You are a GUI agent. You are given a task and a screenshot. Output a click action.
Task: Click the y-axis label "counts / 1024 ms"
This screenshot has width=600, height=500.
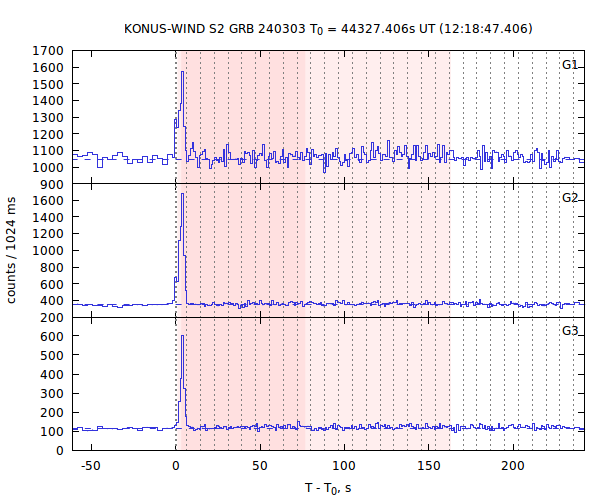coord(11,250)
